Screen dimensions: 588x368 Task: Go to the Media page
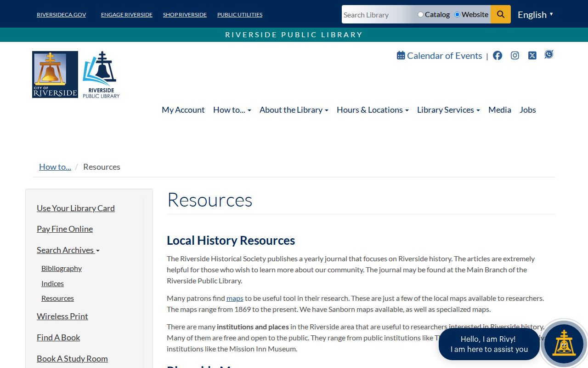tap(500, 110)
